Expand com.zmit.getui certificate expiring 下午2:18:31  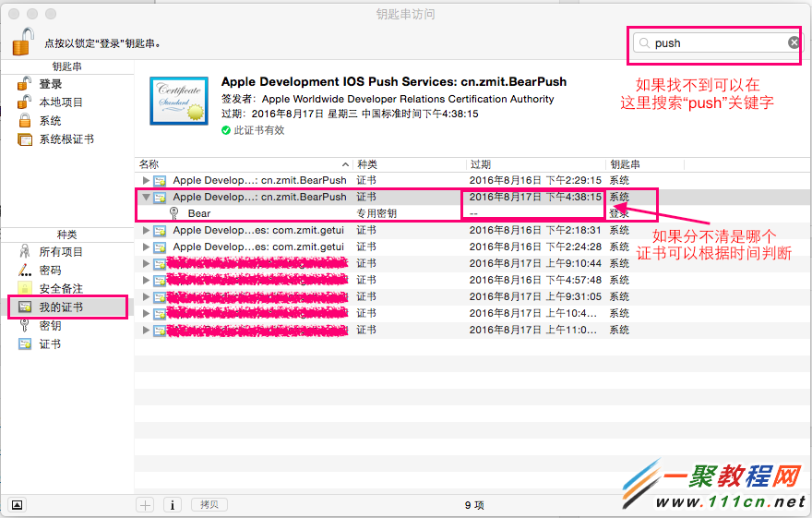point(146,230)
